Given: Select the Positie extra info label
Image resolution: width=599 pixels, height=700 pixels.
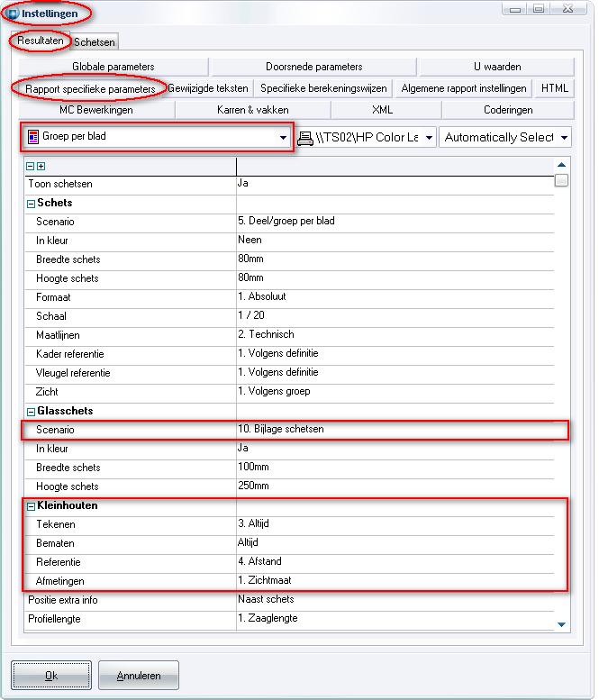Looking at the screenshot, I should click(x=62, y=600).
